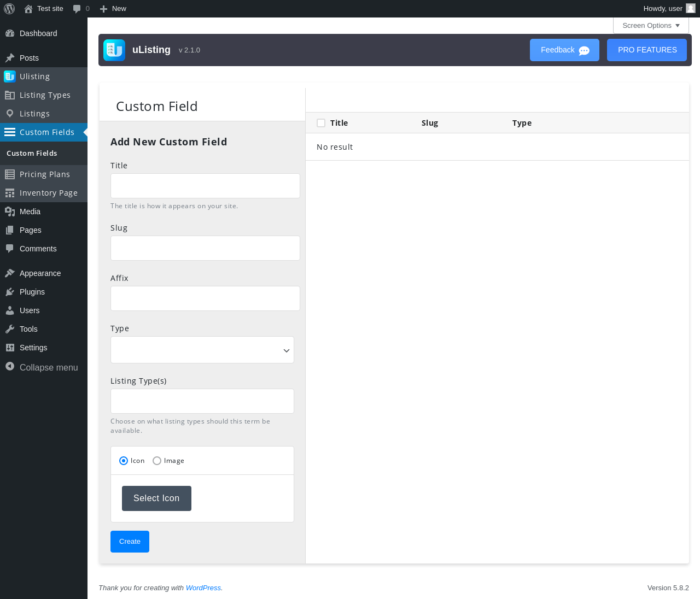700x599 pixels.
Task: Click the Dashboard gauge icon
Action: pyautogui.click(x=10, y=33)
